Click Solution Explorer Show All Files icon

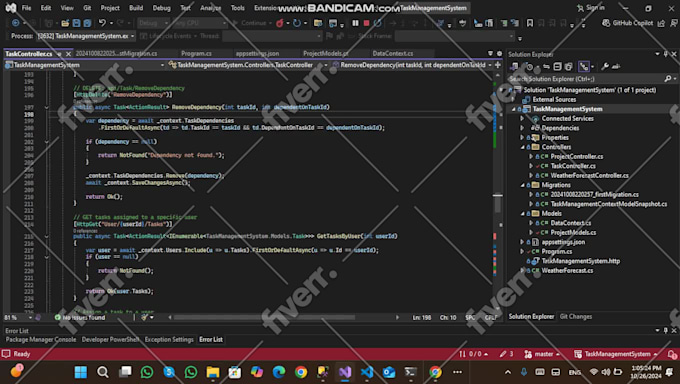(569, 66)
